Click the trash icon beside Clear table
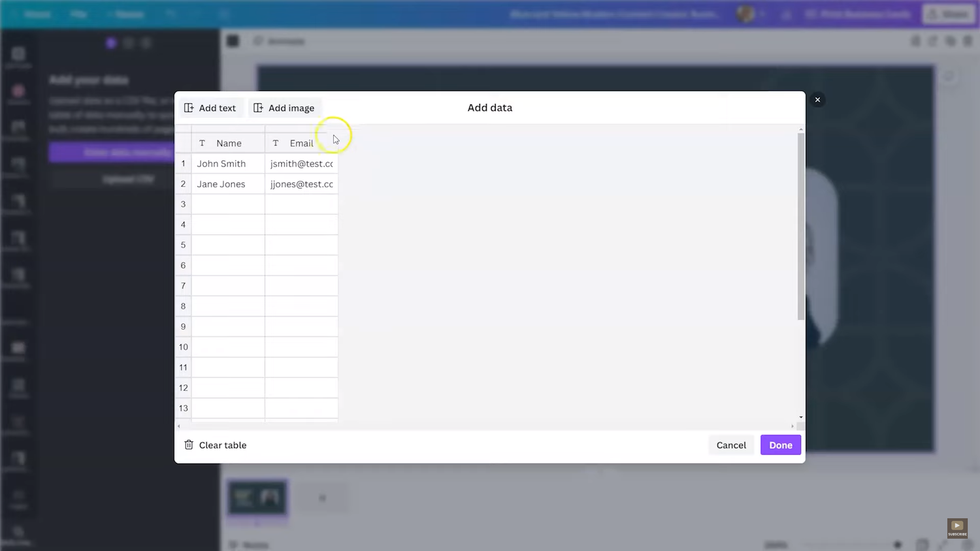The height and width of the screenshot is (551, 980). pos(189,445)
